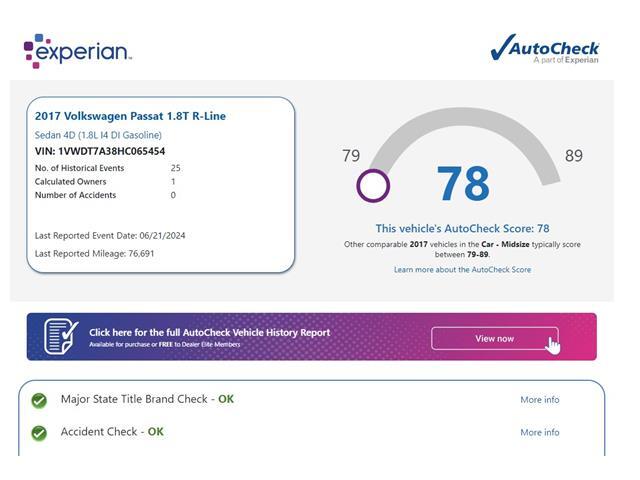Click the Available for purchase or FREE subtitle
This screenshot has width=640, height=480.
165,344
